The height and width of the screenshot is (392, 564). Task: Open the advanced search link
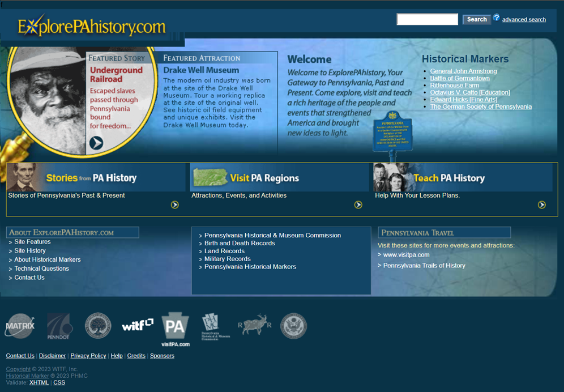click(524, 19)
